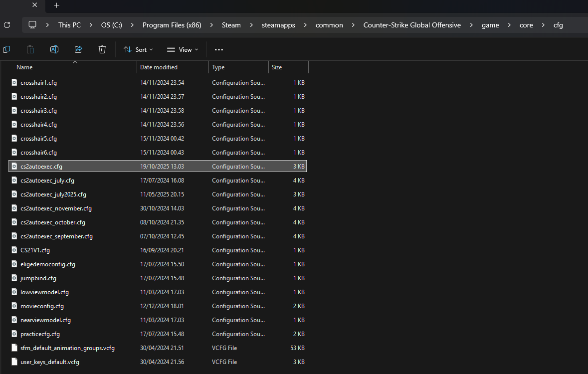This screenshot has height=374, width=588.
Task: Select cs2autoexec_july.cfg file
Action: pos(158,180)
